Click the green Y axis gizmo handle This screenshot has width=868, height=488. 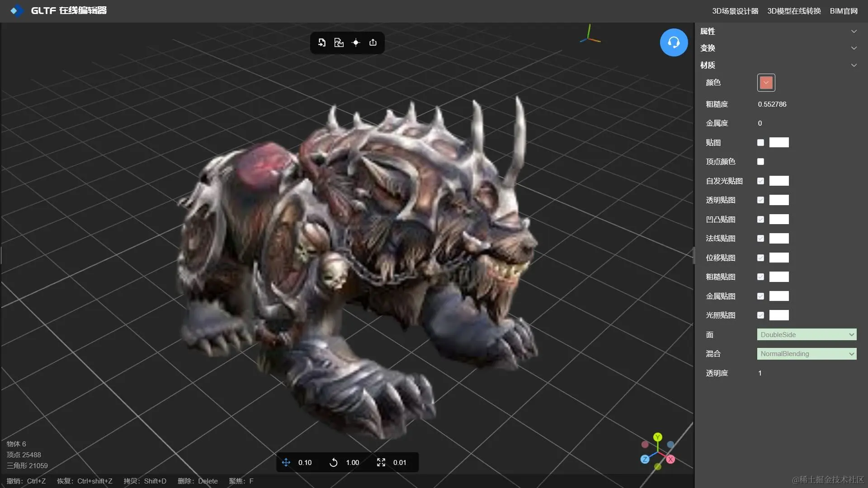click(x=658, y=437)
